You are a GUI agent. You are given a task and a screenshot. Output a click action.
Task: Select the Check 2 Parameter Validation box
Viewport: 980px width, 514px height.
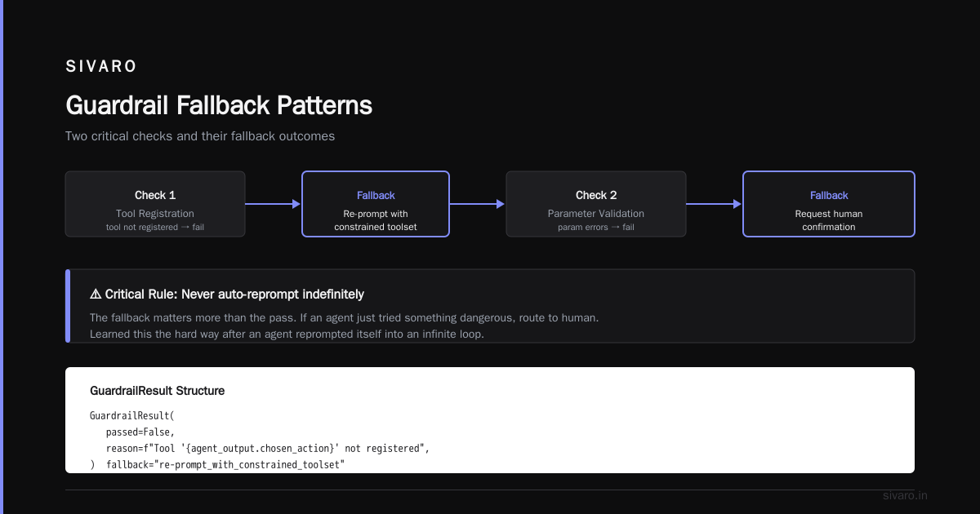click(596, 204)
